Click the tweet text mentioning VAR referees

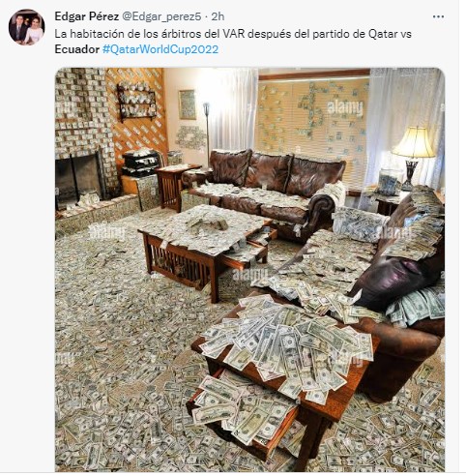tap(233, 42)
